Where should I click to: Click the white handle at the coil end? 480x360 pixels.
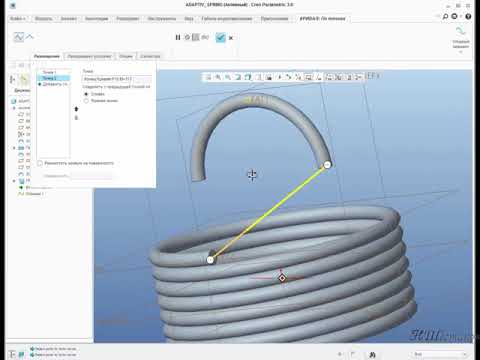pos(210,260)
